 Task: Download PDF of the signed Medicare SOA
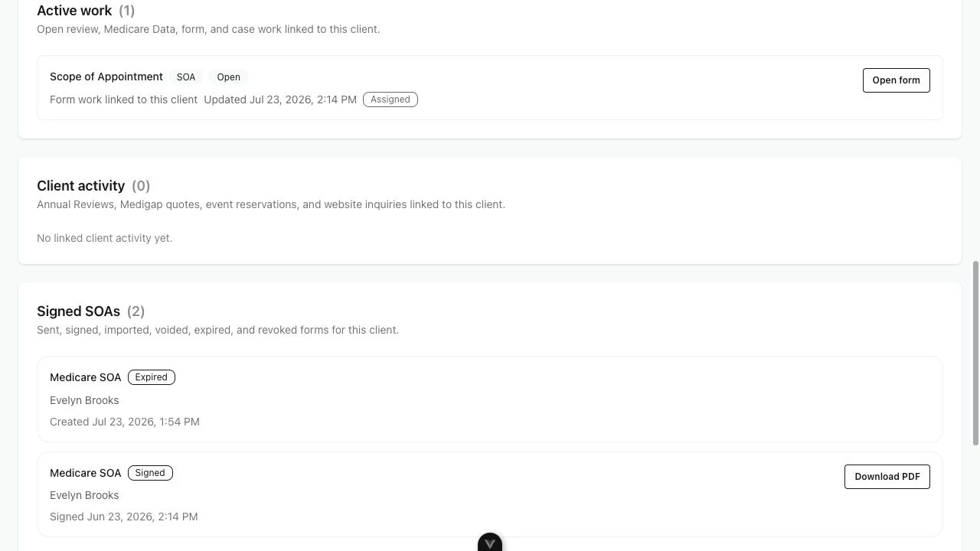point(887,477)
